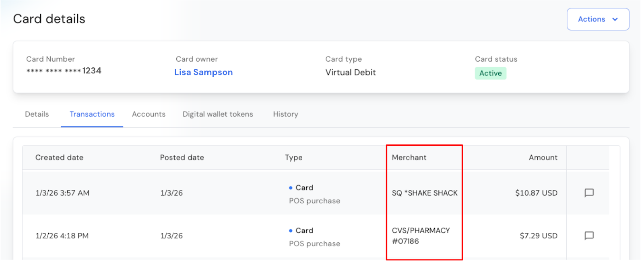The image size is (644, 262).
Task: Click the Posted date column header
Action: coord(182,158)
